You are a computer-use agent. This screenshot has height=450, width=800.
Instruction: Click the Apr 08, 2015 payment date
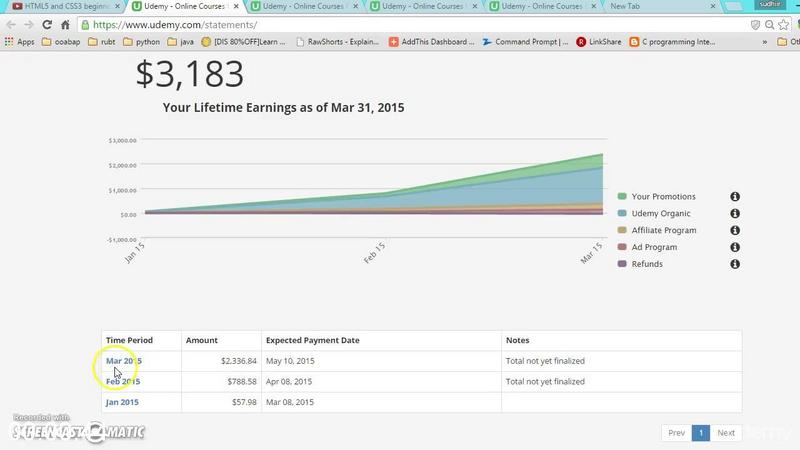[289, 381]
